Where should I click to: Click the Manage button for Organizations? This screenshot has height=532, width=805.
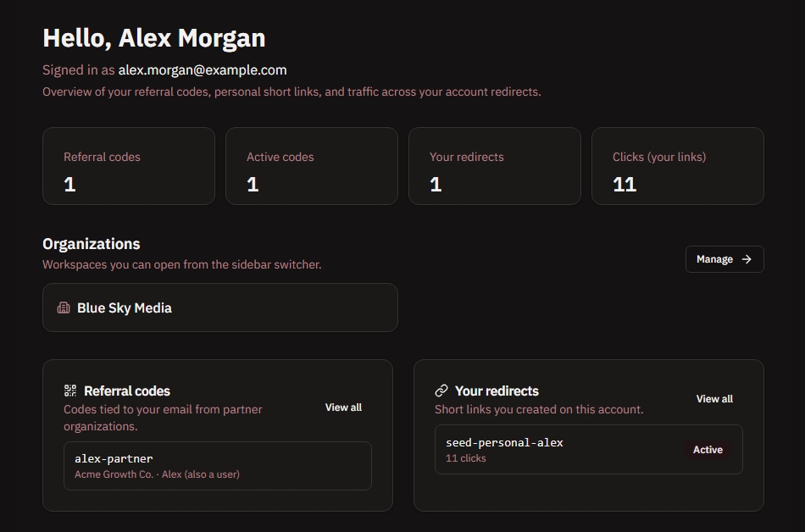(724, 259)
